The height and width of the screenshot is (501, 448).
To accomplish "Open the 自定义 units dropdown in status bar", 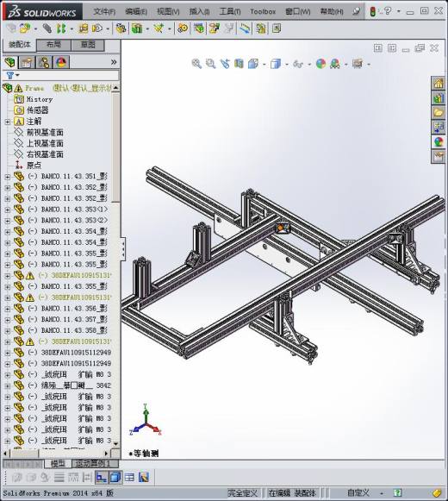I will tap(382, 493).
